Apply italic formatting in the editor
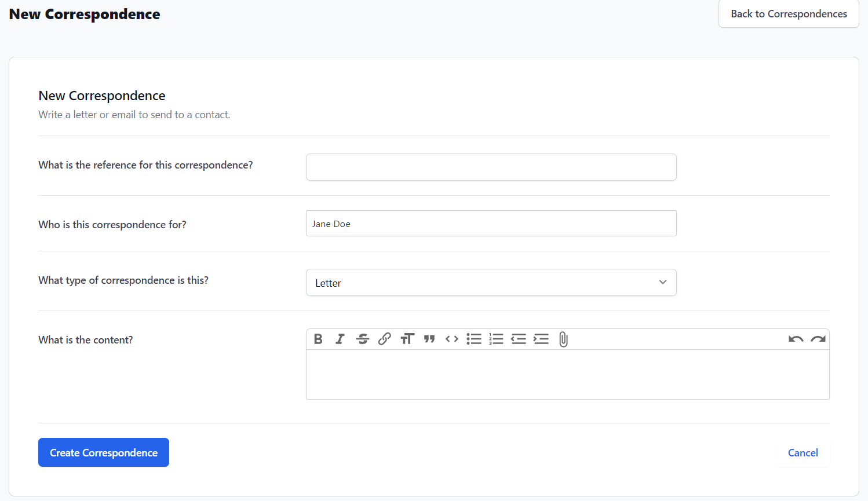The height and width of the screenshot is (501, 868). [340, 339]
